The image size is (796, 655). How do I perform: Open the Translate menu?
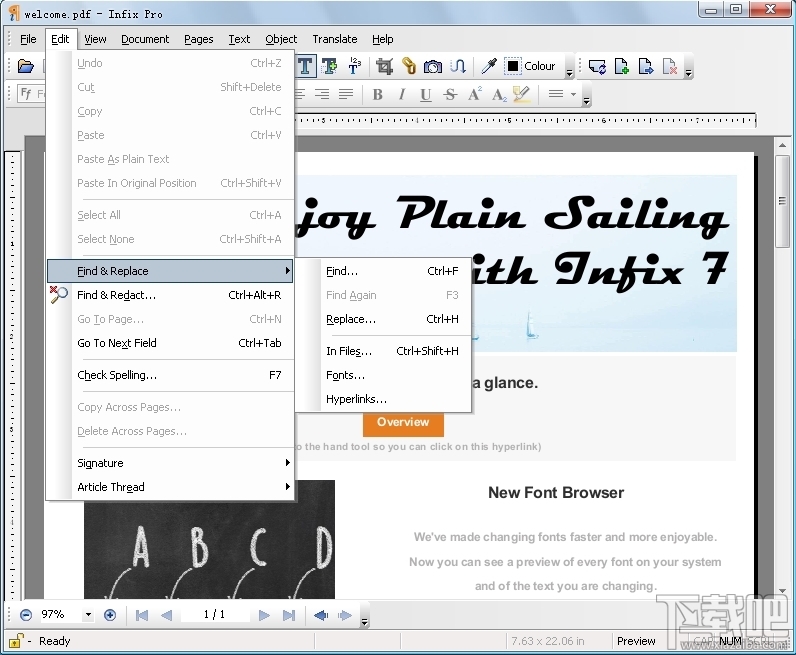[335, 39]
